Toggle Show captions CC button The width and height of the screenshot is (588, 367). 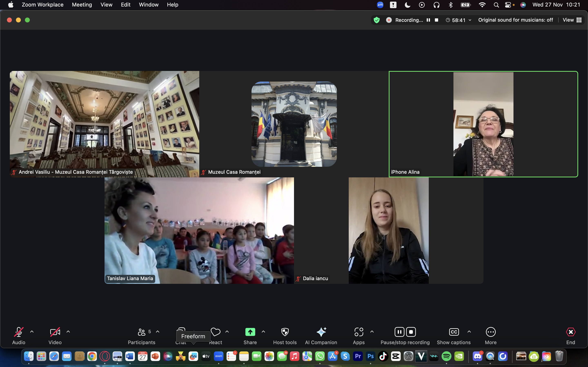click(454, 332)
